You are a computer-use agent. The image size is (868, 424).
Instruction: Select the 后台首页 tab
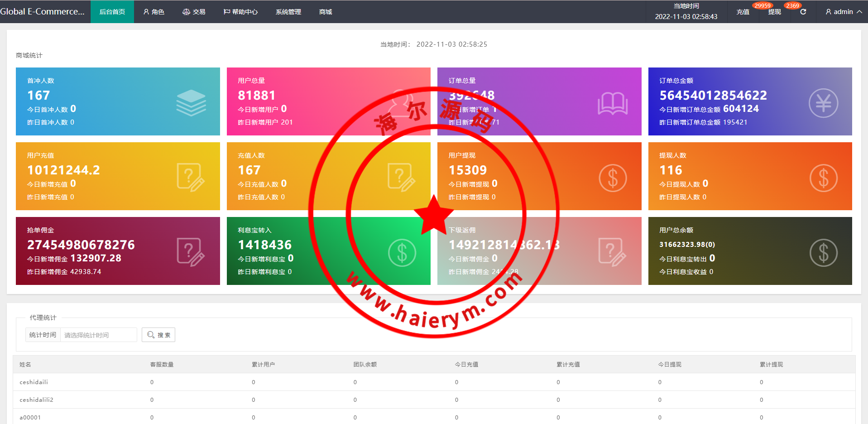click(112, 12)
